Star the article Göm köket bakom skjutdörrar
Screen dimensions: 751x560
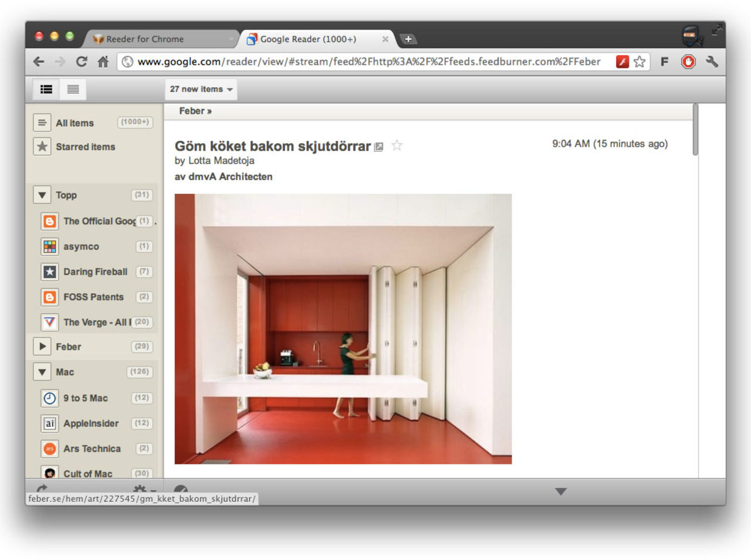[x=397, y=145]
